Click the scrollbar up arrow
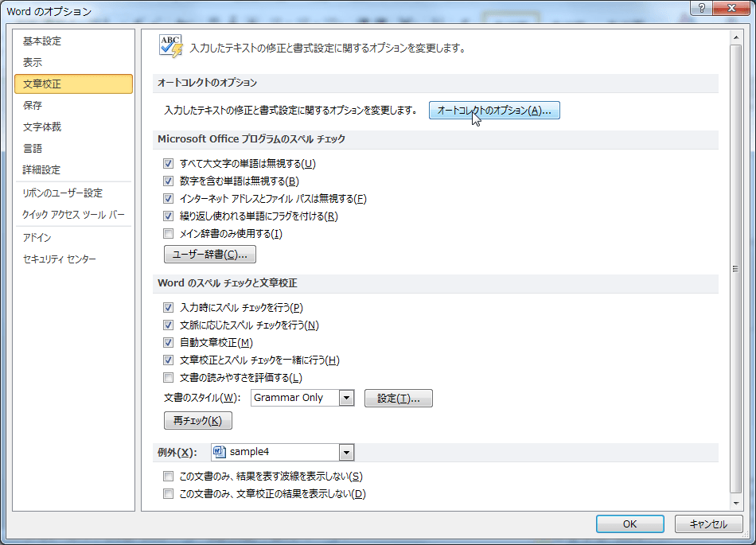Screen dimensions: 756x545 [x=736, y=37]
